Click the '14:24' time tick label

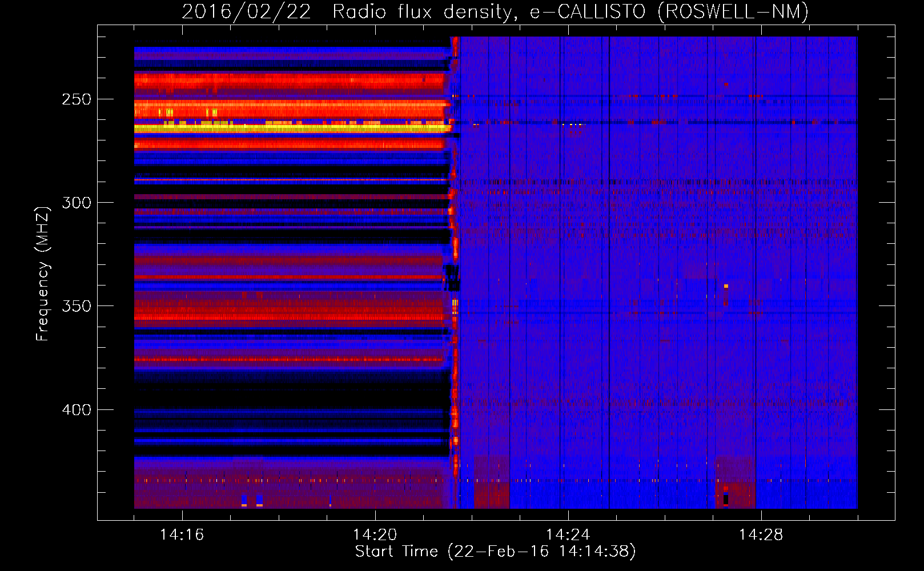point(568,535)
